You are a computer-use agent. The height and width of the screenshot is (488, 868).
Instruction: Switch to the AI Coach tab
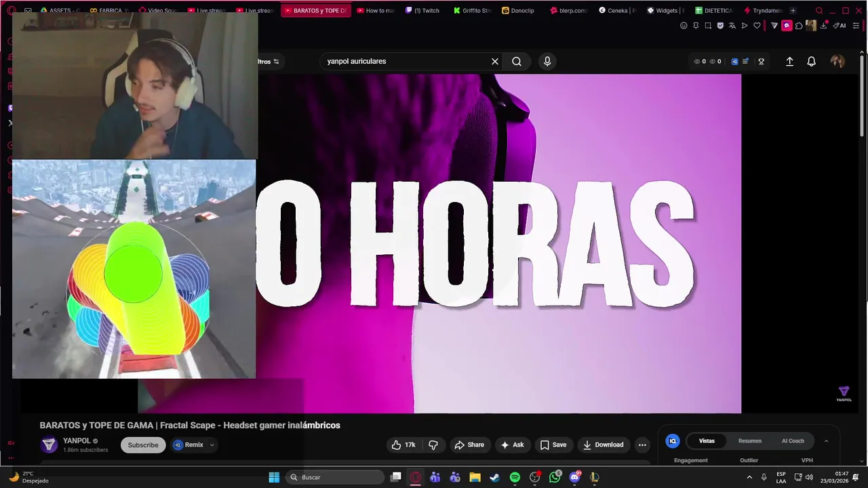point(793,441)
